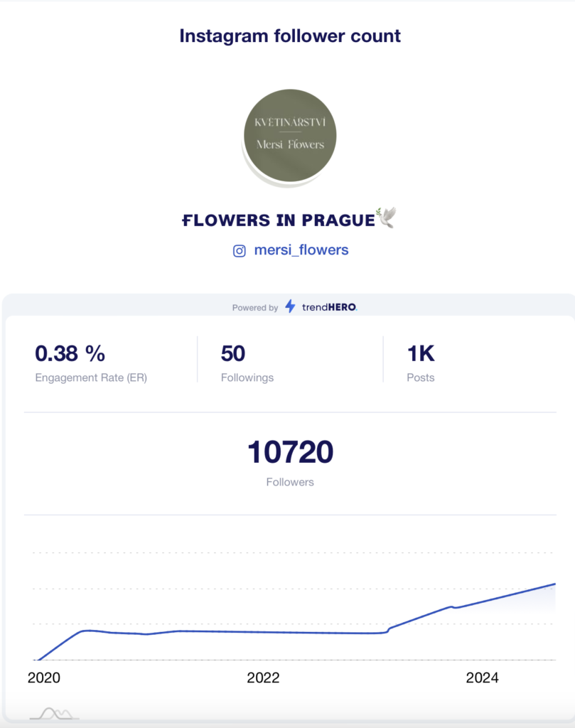The width and height of the screenshot is (575, 728).
Task: Click the Flowers in Prague profile name
Action: tap(278, 220)
